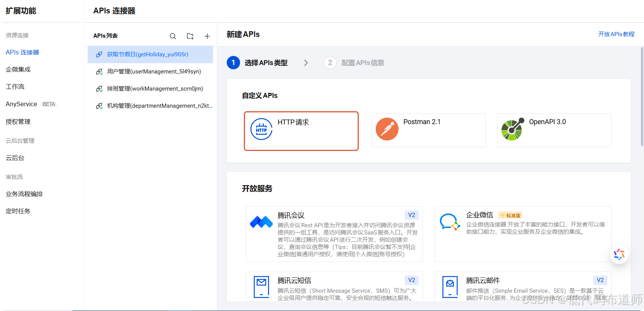This screenshot has width=644, height=311.
Task: Click the OpenAPI green gauge icon
Action: (513, 129)
